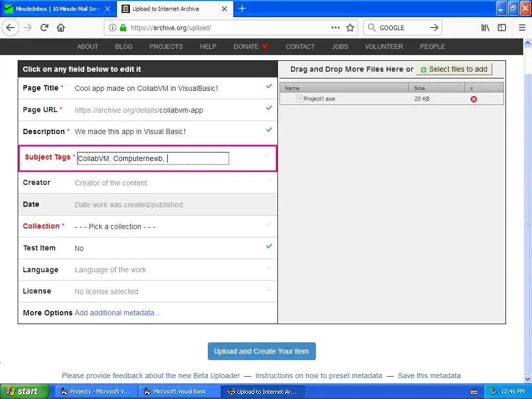This screenshot has width=532, height=399.
Task: Click the green plus icon on Select files
Action: 423,70
